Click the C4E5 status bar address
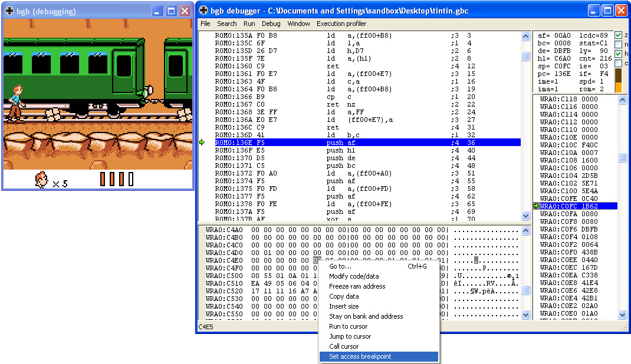 point(206,327)
